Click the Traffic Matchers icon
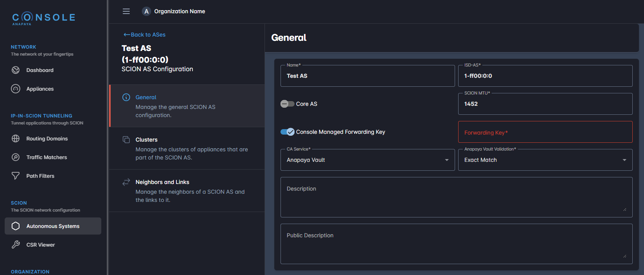Screen dimensions: 644x275 [16, 157]
